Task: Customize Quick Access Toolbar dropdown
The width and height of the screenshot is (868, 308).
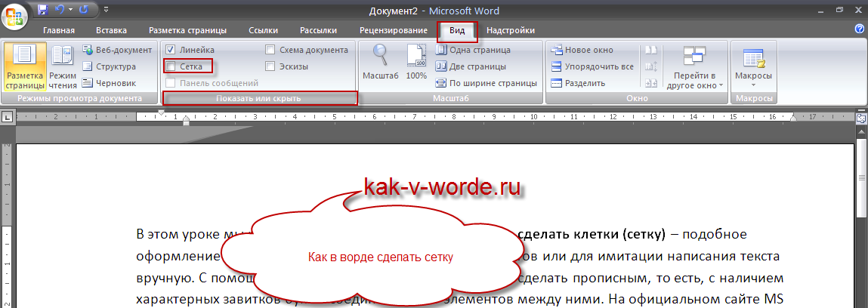Action: coord(106,10)
